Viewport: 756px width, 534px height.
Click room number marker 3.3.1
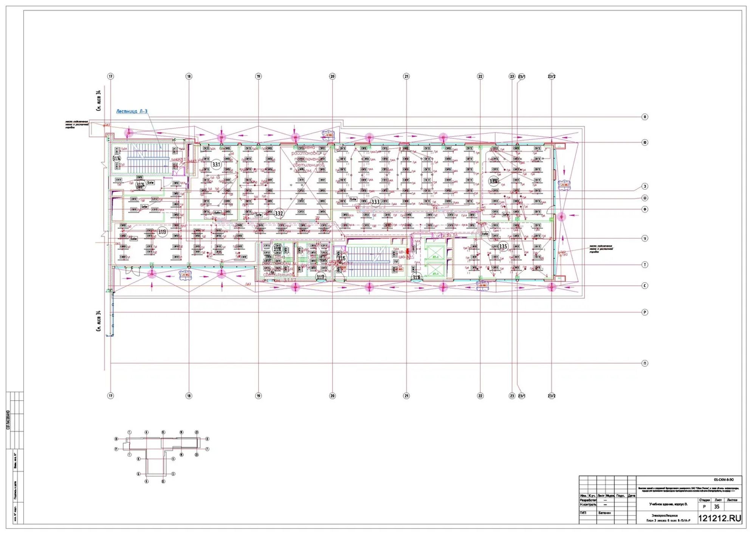(216, 164)
